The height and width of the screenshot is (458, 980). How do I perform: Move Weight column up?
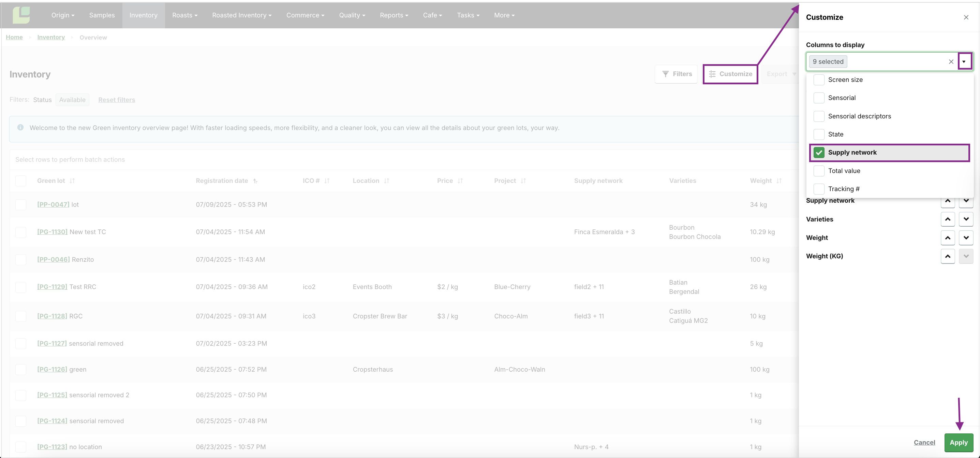tap(948, 238)
